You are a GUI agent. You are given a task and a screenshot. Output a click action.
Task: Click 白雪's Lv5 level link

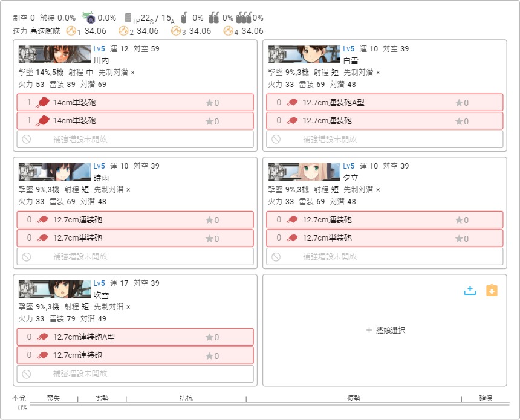348,49
